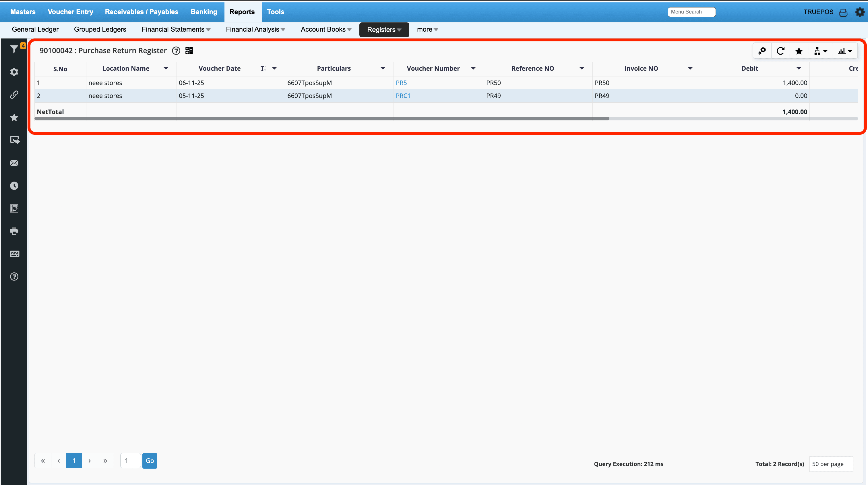The width and height of the screenshot is (868, 485).
Task: Open the clock history icon in sidebar
Action: coord(14,186)
